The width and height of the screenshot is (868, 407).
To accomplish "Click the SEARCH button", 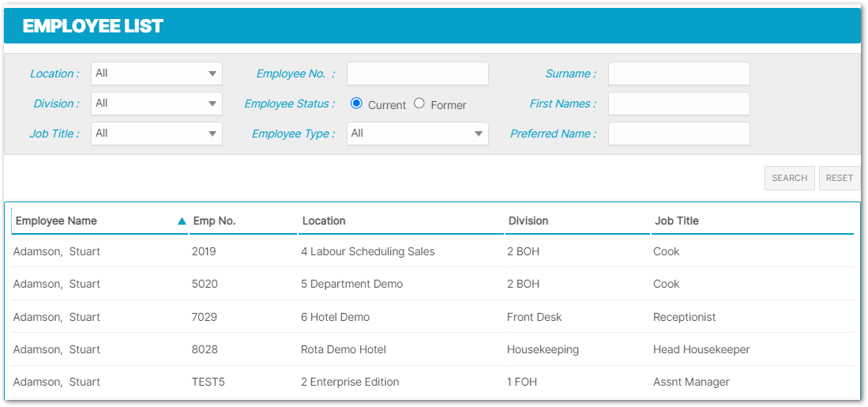I will tap(789, 179).
